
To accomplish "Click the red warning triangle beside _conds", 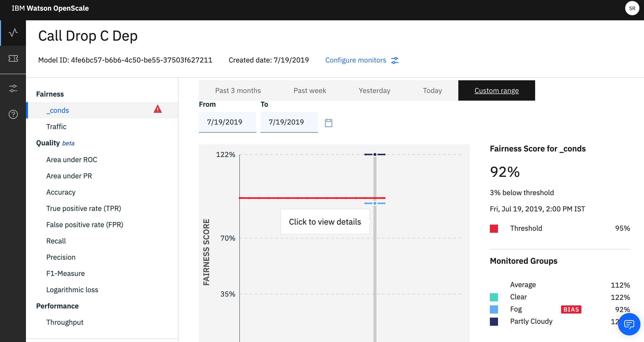I will click(157, 109).
